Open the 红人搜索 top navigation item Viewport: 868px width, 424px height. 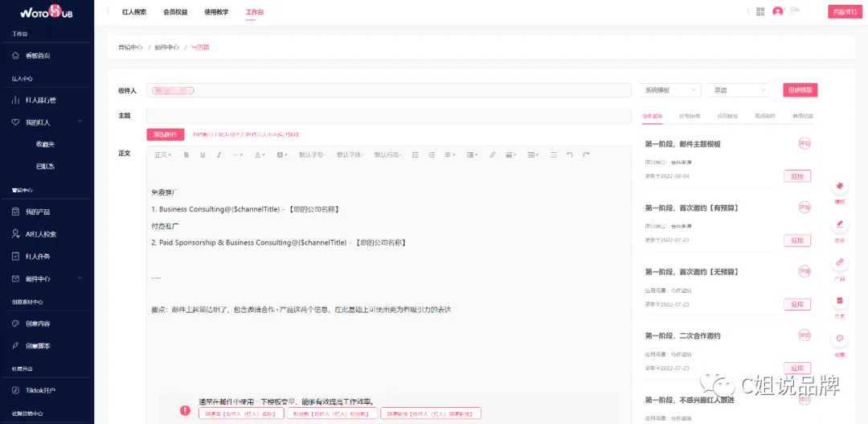[x=134, y=11]
